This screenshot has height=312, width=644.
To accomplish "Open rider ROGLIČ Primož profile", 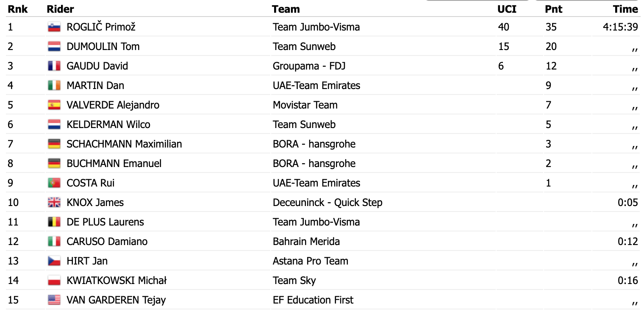I will pos(101,27).
